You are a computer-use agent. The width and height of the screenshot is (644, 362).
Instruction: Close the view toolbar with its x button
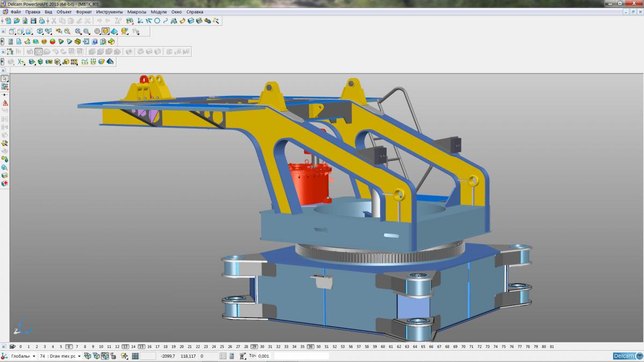[x=3, y=31]
